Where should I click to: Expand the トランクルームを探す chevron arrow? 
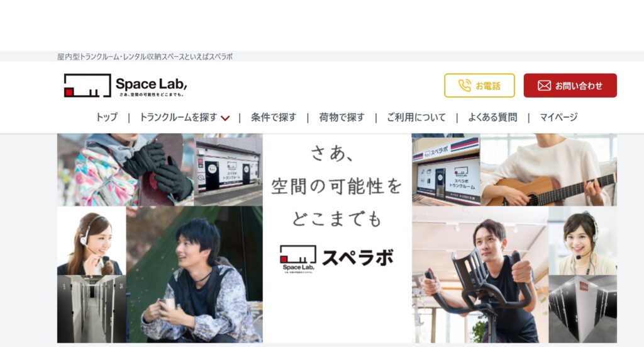click(225, 118)
